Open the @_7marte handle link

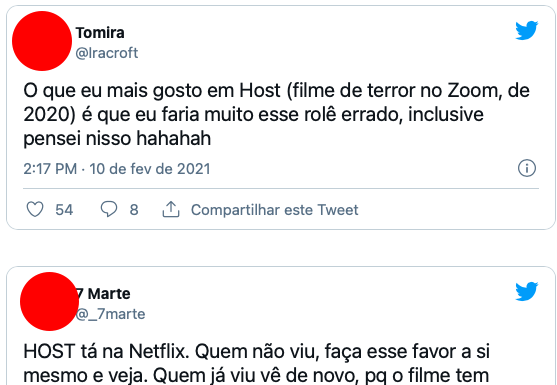(110, 314)
